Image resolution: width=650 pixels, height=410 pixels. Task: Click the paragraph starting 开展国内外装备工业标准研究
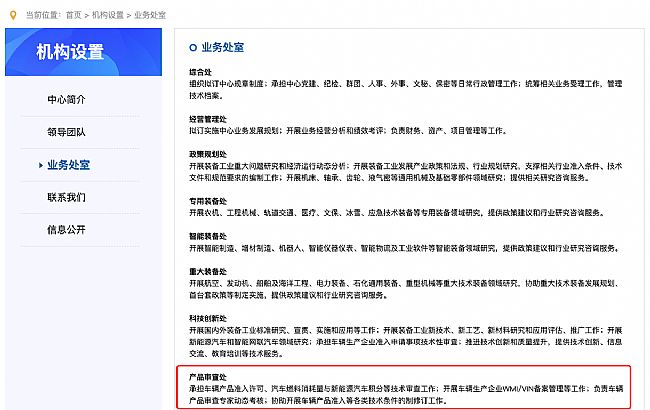(406, 342)
